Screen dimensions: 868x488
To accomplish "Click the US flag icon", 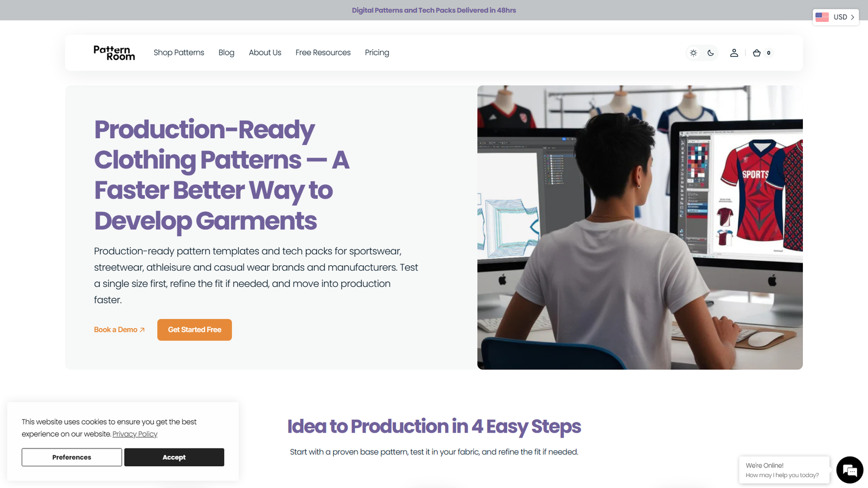I will [821, 17].
